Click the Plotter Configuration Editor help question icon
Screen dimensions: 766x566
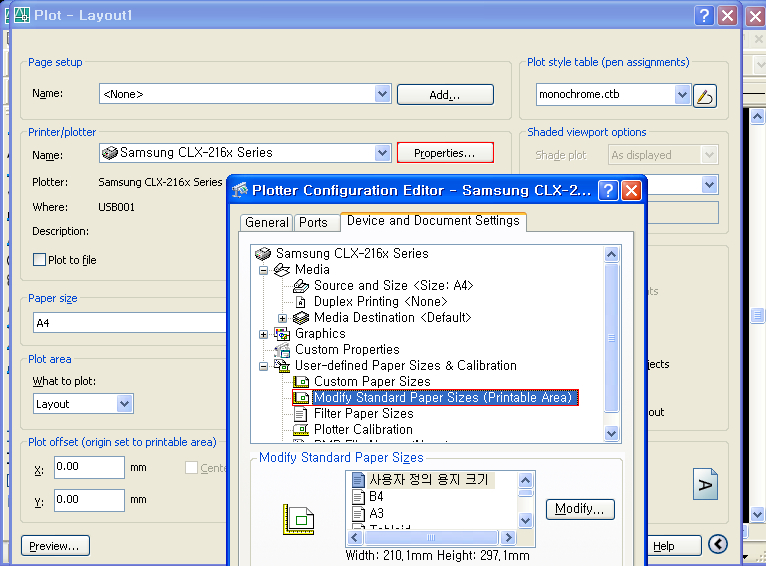(608, 190)
